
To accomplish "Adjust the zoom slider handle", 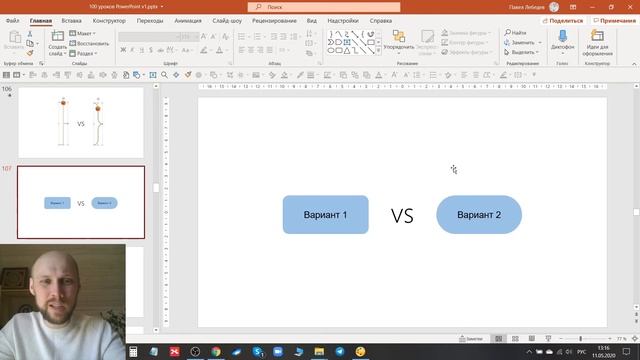I will point(580,339).
